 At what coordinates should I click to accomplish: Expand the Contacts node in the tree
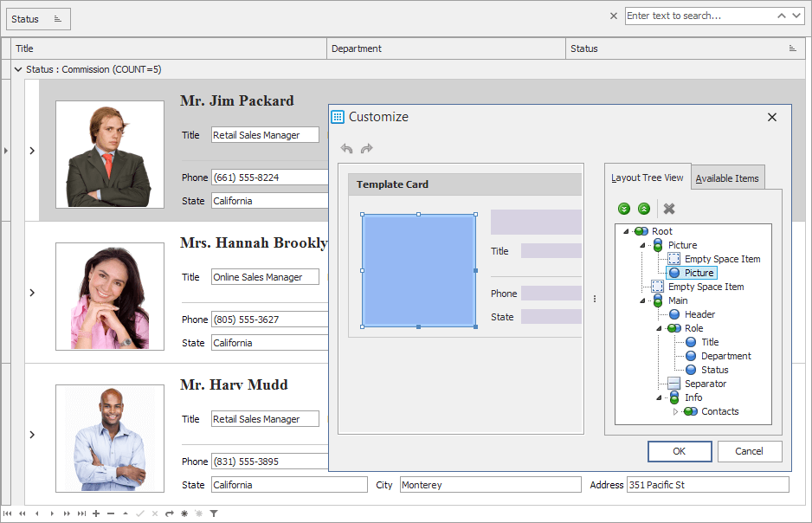pyautogui.click(x=676, y=411)
